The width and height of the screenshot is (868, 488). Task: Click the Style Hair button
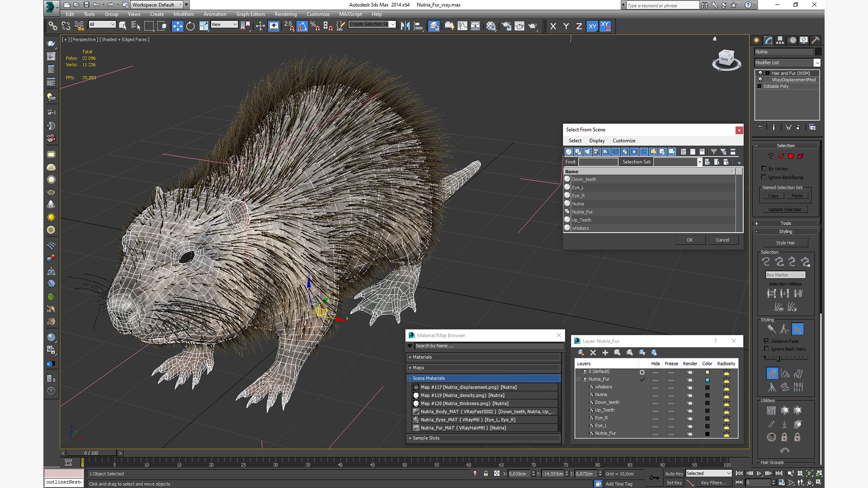785,243
